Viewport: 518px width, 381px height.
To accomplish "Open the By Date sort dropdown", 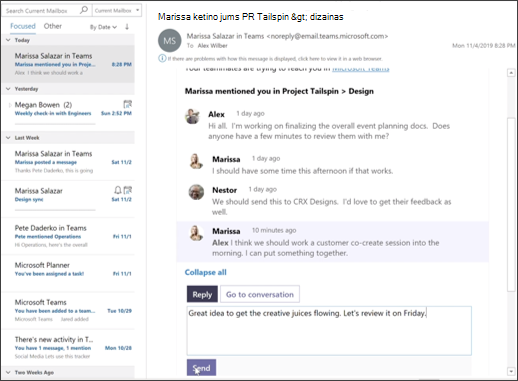I will pos(103,27).
